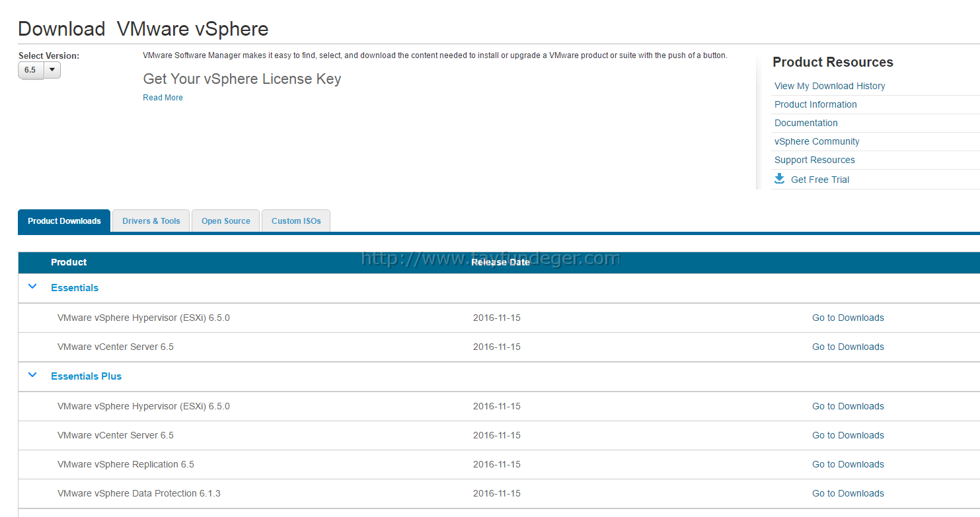
Task: Click the Get Free Trial link
Action: [x=820, y=180]
